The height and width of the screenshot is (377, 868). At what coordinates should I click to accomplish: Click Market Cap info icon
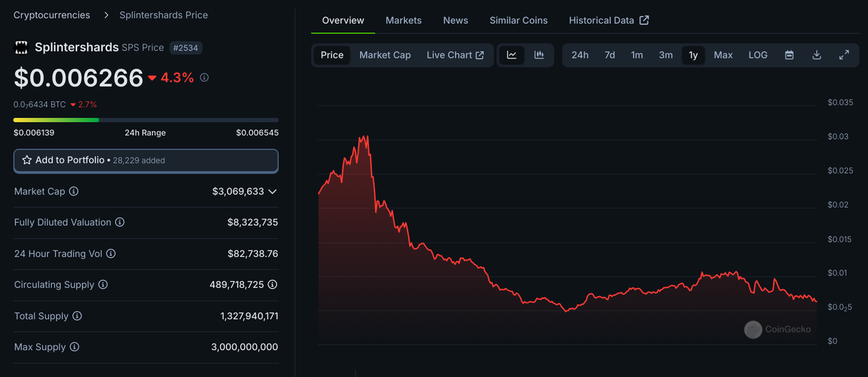point(74,191)
